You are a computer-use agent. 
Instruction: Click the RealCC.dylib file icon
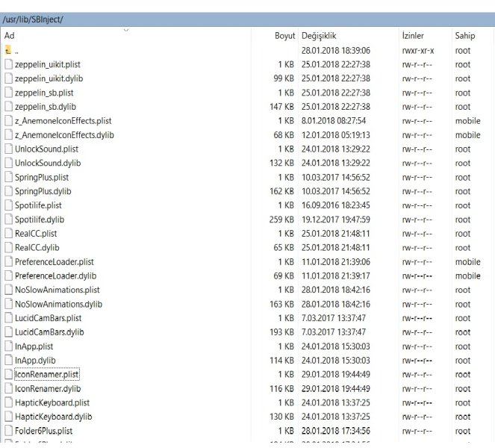pyautogui.click(x=9, y=247)
